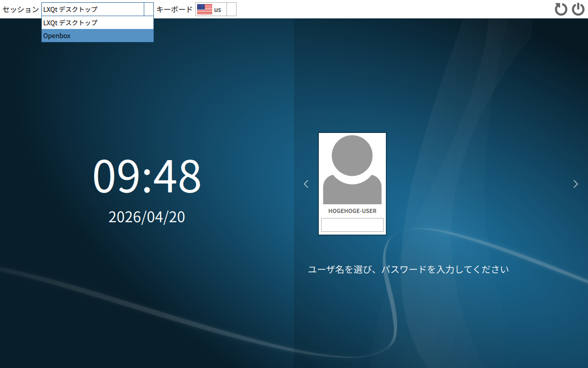Show previous user with left chevron
The image size is (588, 368).
tap(306, 184)
